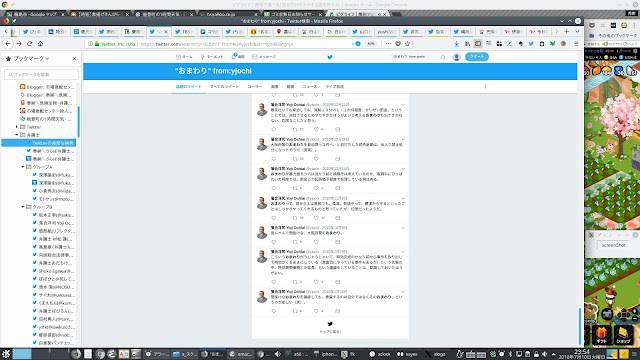Switch to the users tab
Screen dimensions: 640x360
[255, 87]
